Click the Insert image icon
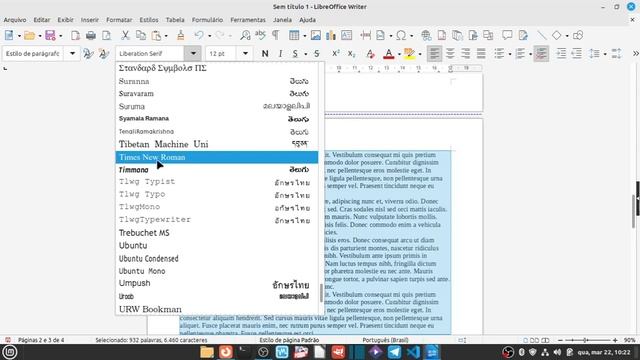This screenshot has height=360, width=640. click(316, 36)
